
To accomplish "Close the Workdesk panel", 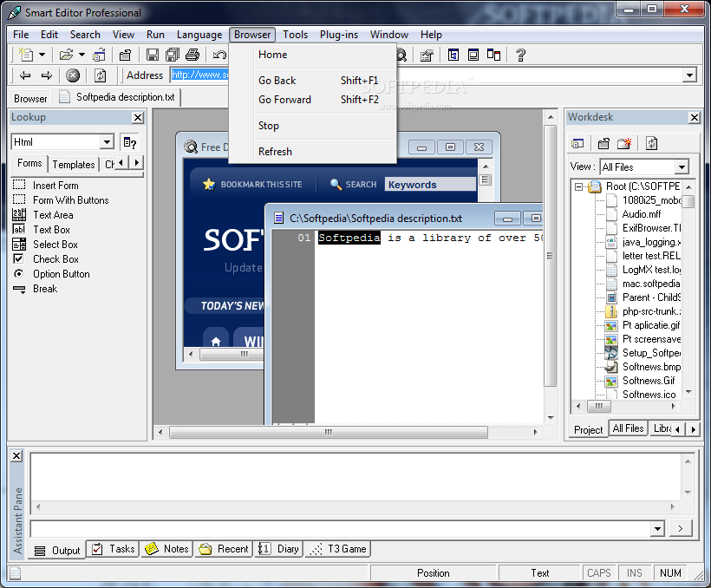I will point(695,117).
